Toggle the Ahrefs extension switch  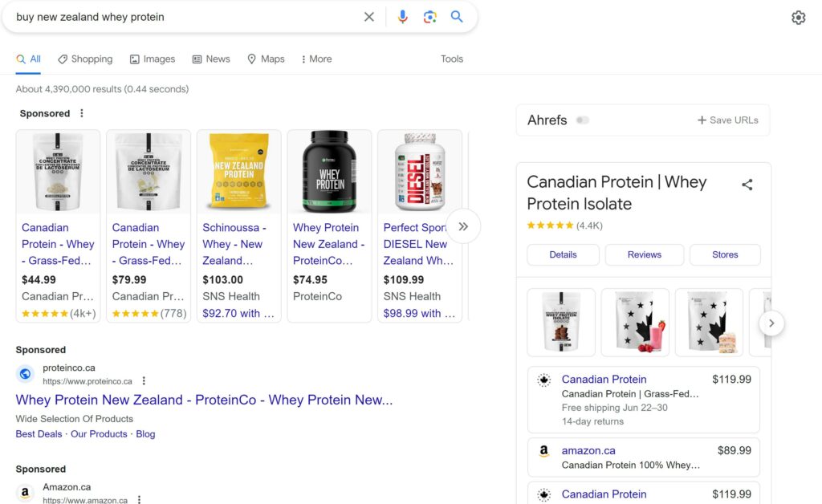pyautogui.click(x=583, y=119)
